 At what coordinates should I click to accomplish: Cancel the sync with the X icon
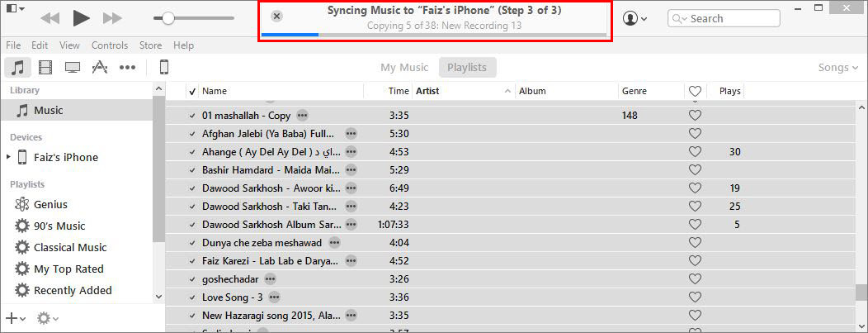[x=276, y=17]
